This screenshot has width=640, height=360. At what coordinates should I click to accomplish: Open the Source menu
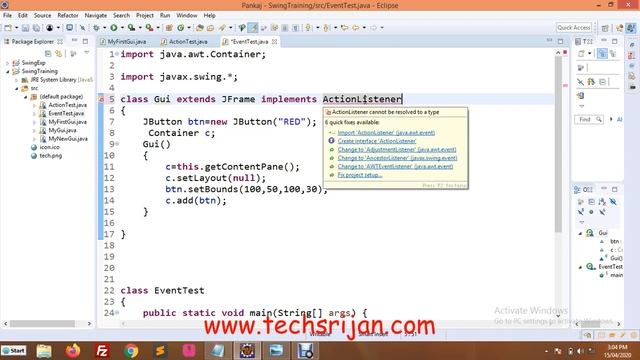click(42, 15)
